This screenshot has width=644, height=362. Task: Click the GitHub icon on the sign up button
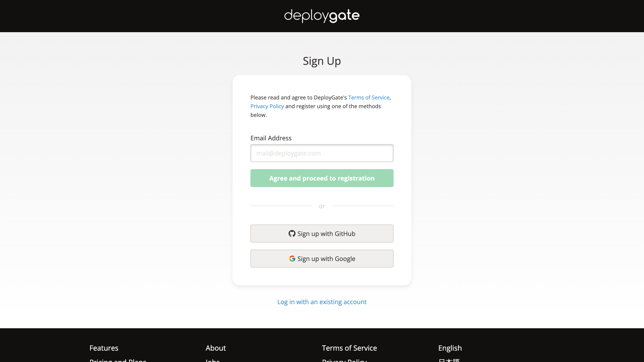tap(292, 234)
